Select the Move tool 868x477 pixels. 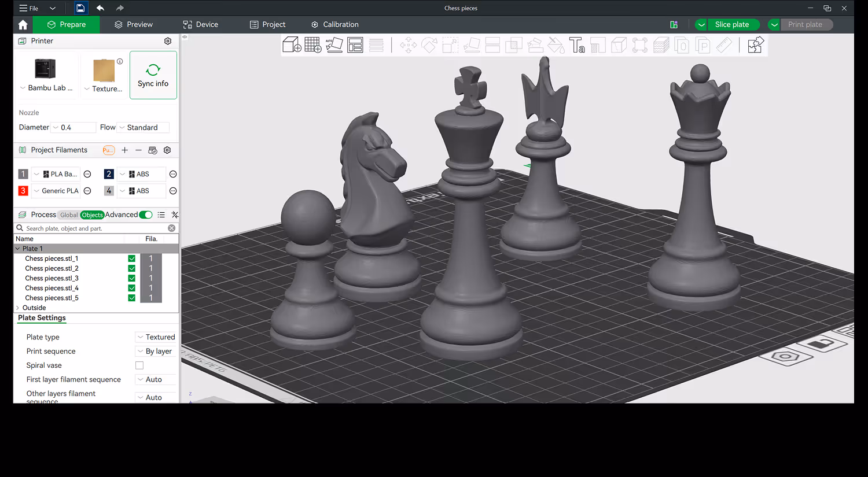click(x=408, y=45)
